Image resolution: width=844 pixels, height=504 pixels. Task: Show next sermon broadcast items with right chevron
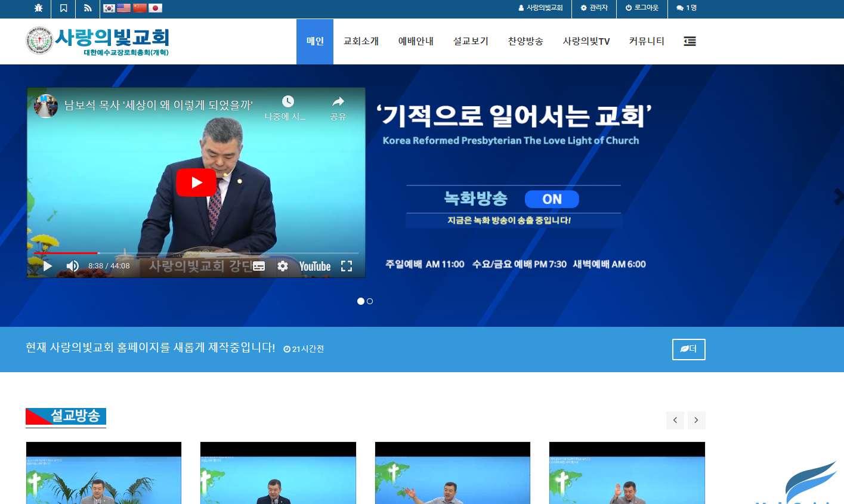point(696,420)
